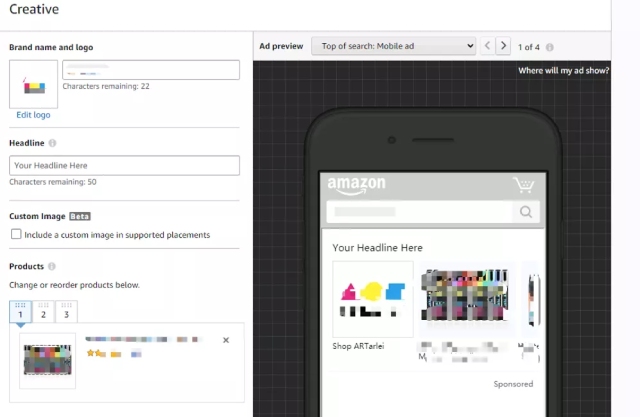
Task: Click the brand logo thumbnail
Action: point(33,84)
